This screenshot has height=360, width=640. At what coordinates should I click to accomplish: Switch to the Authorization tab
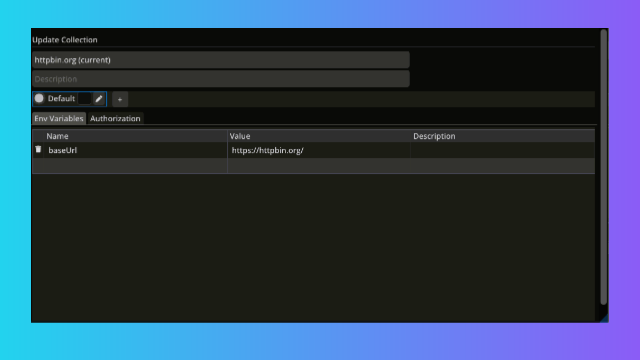pos(115,118)
